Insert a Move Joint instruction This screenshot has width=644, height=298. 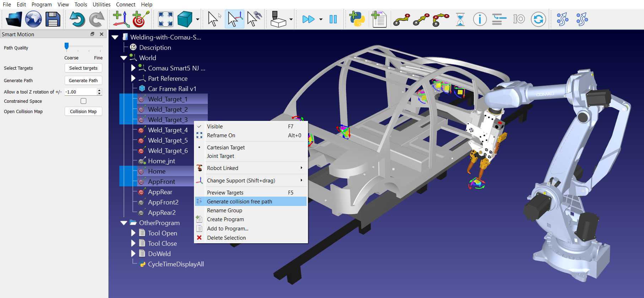[402, 20]
